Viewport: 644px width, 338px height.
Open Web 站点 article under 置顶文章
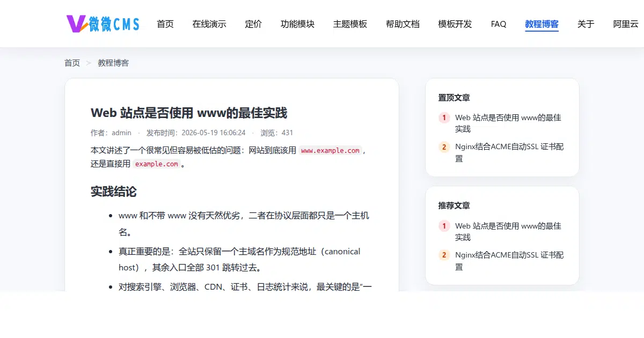tap(508, 123)
